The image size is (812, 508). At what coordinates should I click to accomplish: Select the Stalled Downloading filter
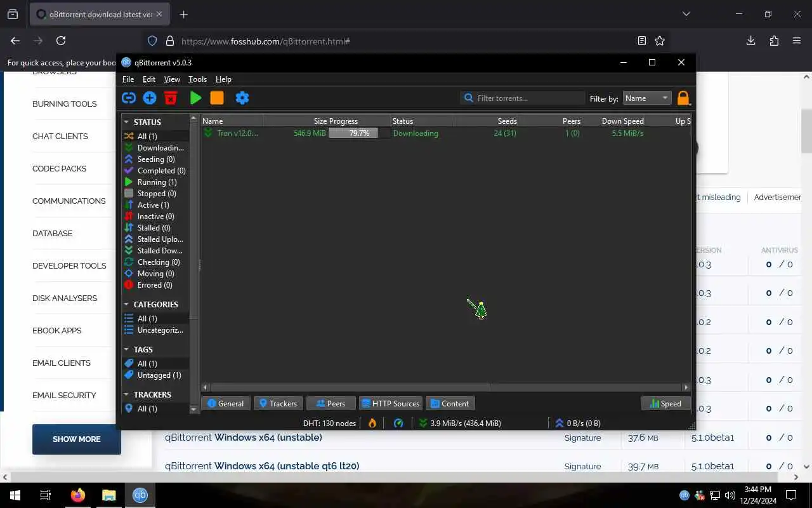(x=155, y=251)
